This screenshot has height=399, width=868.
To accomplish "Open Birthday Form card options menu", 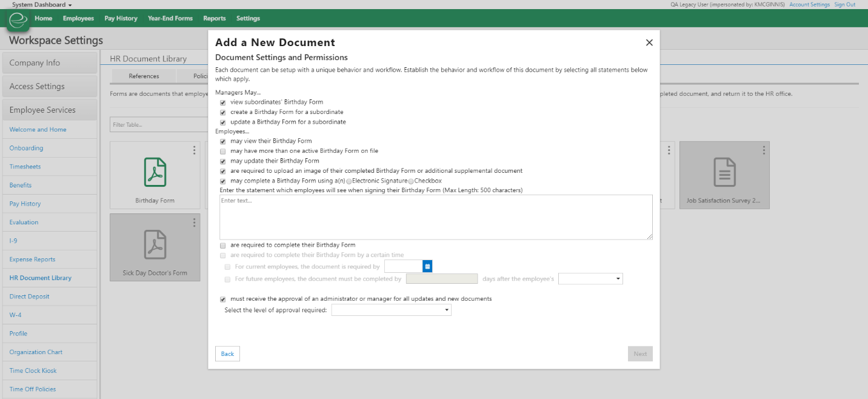I will tap(194, 150).
